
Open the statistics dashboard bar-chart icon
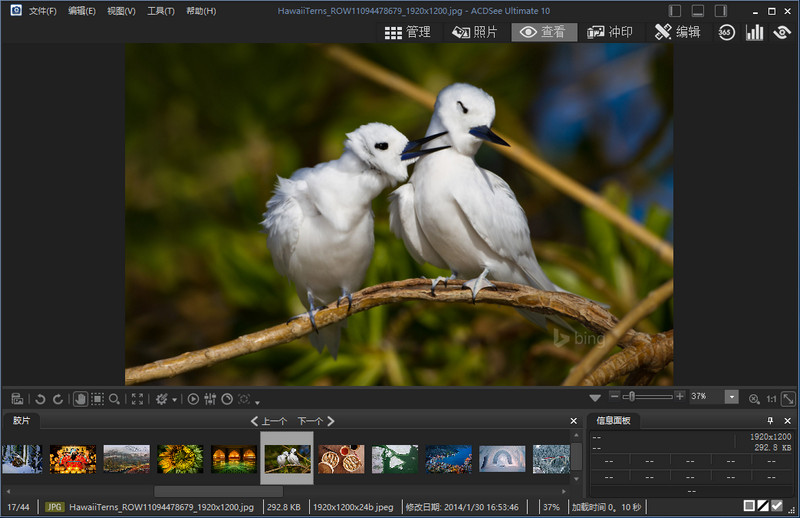click(754, 32)
